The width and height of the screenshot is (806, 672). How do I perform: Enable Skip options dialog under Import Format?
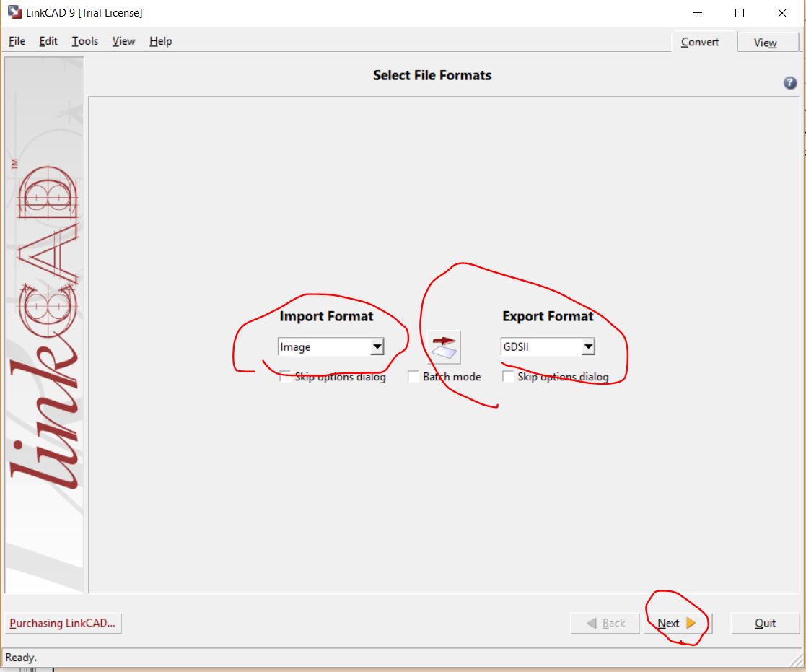(286, 377)
